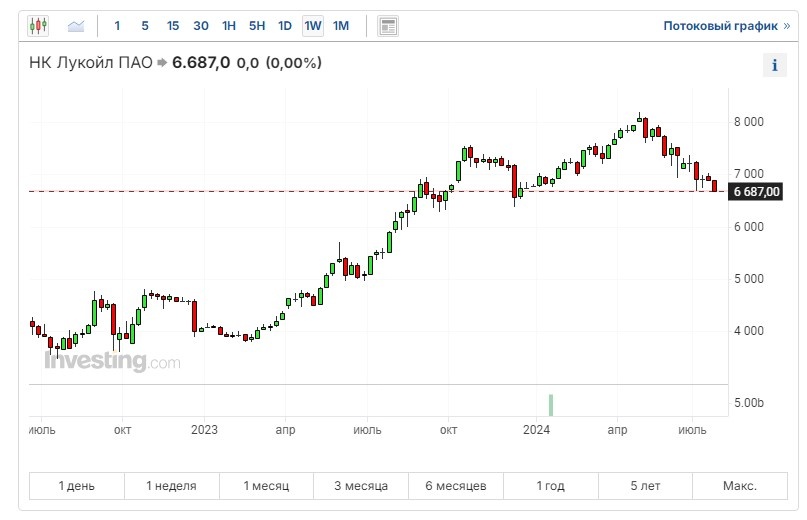The width and height of the screenshot is (807, 520).
Task: Click the arrow icon next to НК Лукойл ПАО
Action: pyautogui.click(x=162, y=63)
